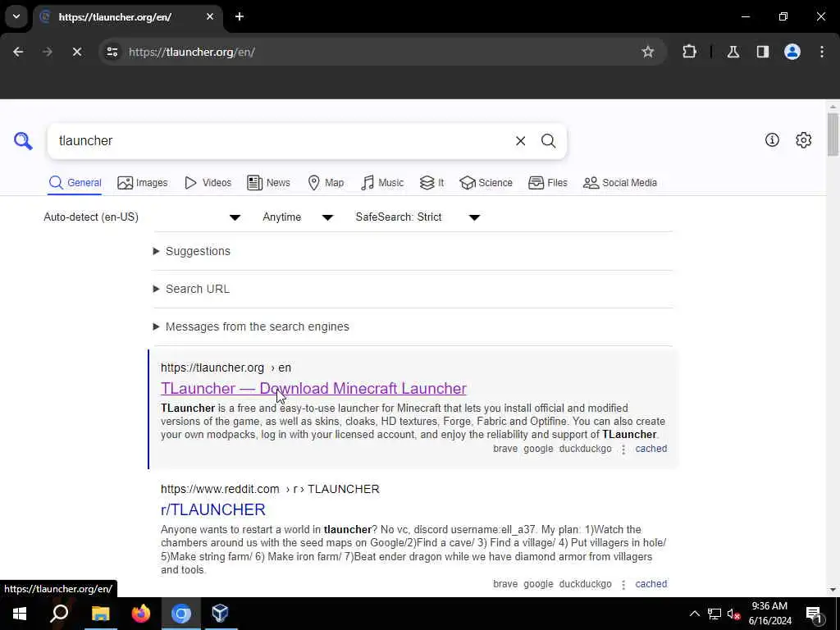Open File Explorer from the taskbar

(x=100, y=614)
